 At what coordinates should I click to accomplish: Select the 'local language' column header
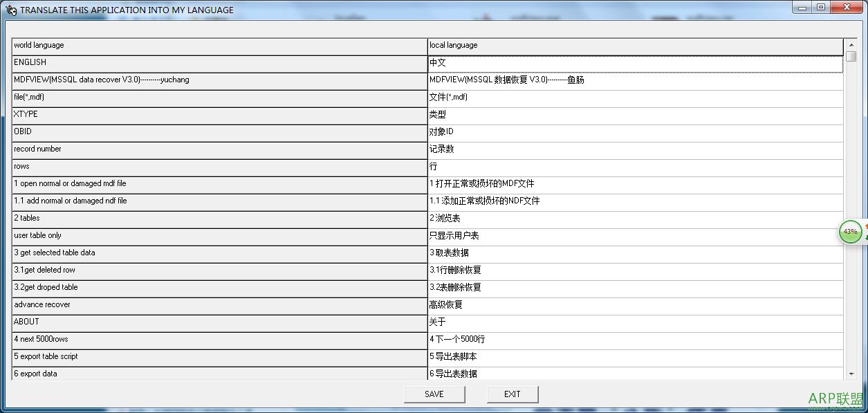point(553,45)
